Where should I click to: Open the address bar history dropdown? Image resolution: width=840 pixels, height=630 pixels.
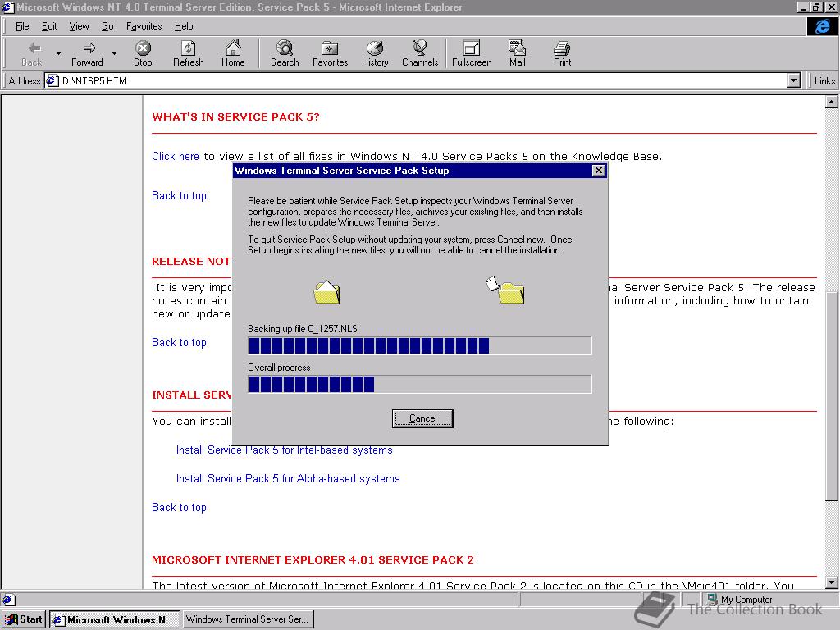pos(792,80)
